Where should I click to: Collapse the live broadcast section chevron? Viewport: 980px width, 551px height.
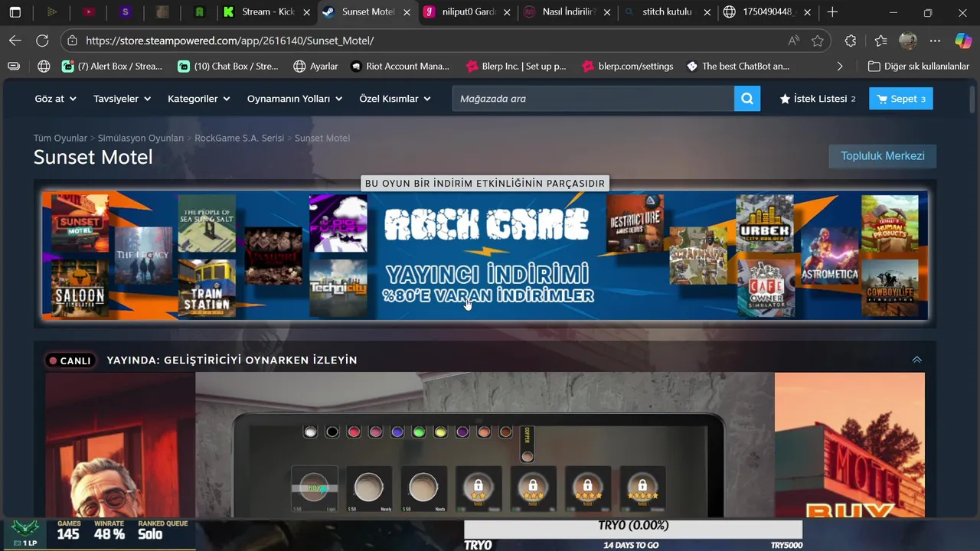[916, 360]
